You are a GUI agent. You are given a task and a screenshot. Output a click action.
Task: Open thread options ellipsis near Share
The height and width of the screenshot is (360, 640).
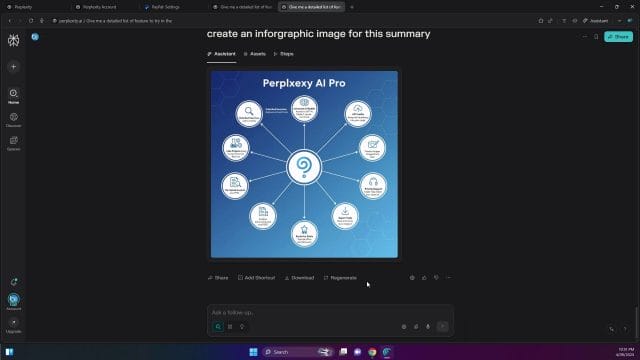(x=584, y=37)
